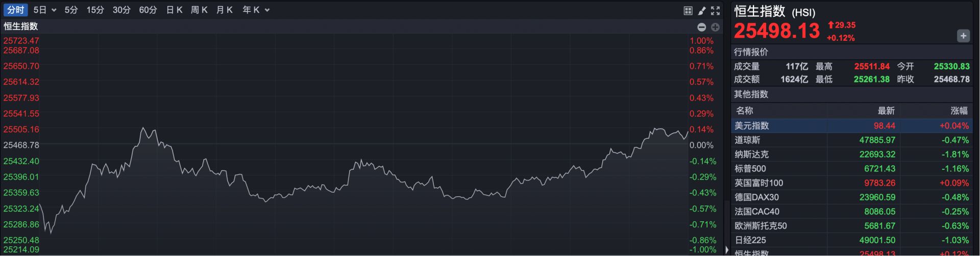Screen dimensions: 980x256
Task: Open the 美元指数 row
Action: tap(851, 125)
